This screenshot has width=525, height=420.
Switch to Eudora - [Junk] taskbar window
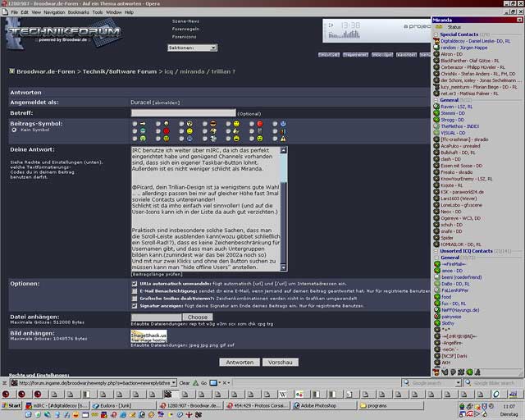click(x=123, y=405)
